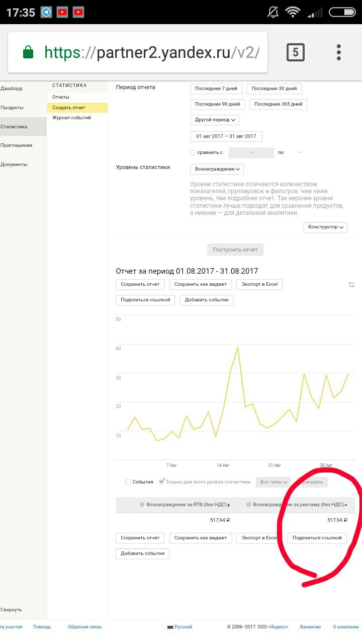The height and width of the screenshot is (644, 362).
Task: Open the Вакансии footer link
Action: point(310,627)
